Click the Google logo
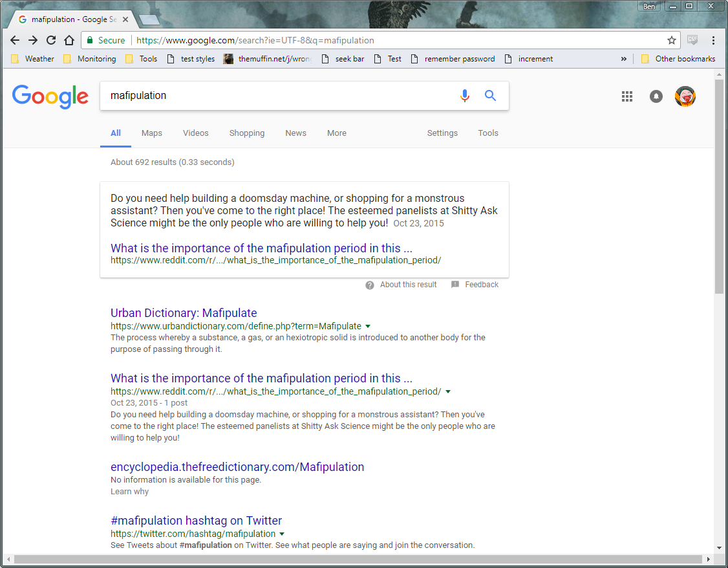 [50, 96]
